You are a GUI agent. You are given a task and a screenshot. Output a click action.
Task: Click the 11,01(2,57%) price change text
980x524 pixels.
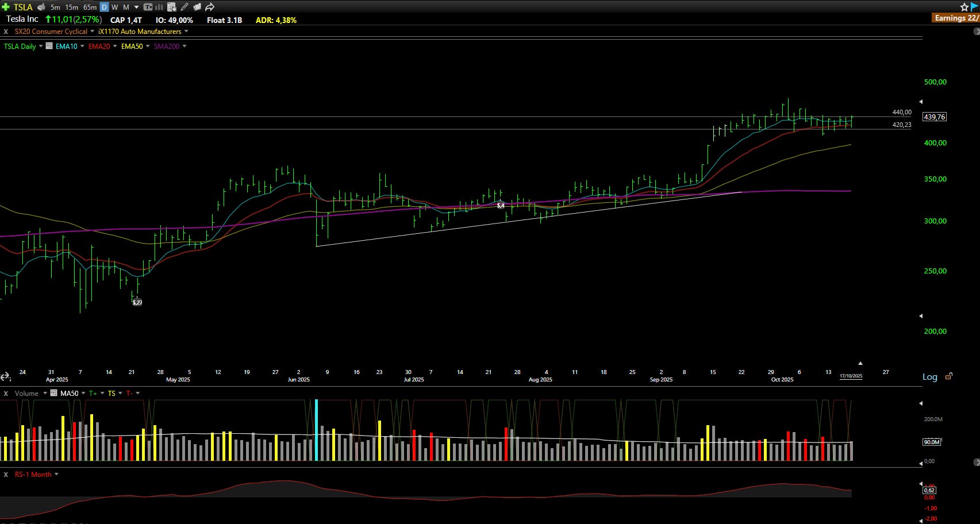(x=76, y=20)
